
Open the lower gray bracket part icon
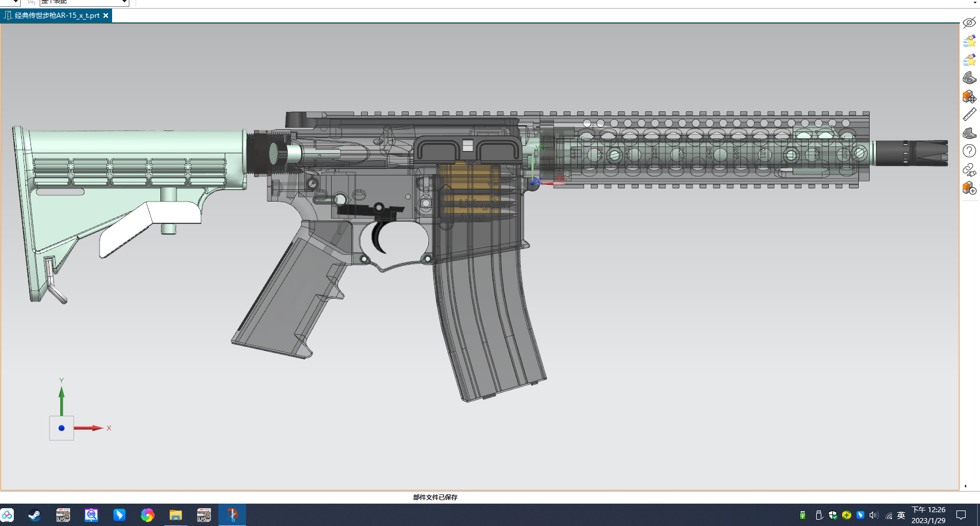tap(969, 133)
